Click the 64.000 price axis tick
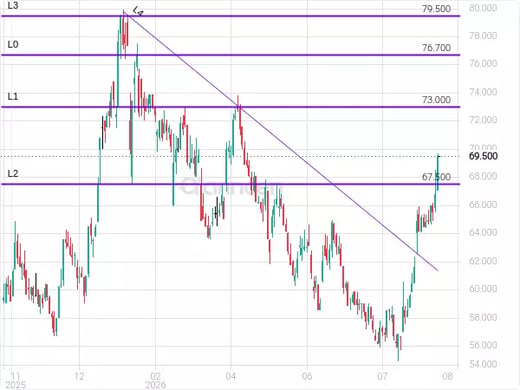Screen dimensions: 520x390 (x=483, y=232)
